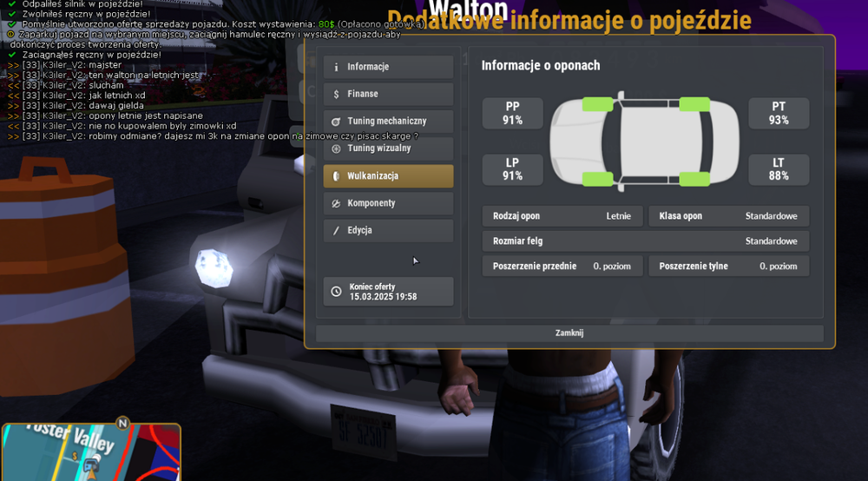This screenshot has width=868, height=481.
Task: Click the components icon beside Komponenty
Action: (x=336, y=203)
